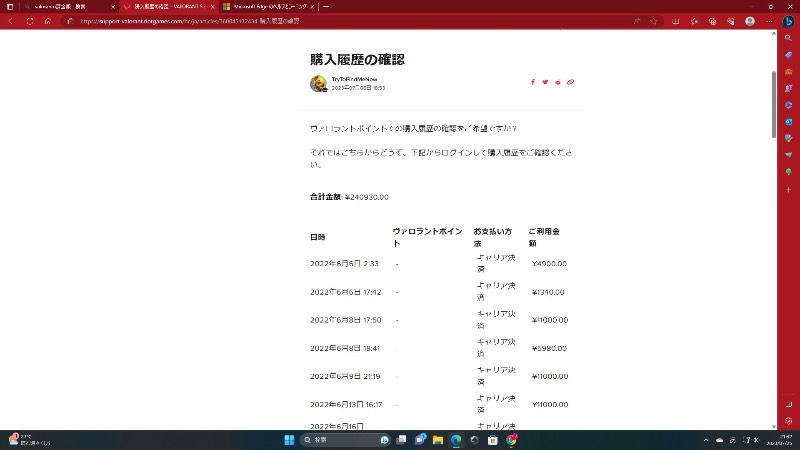Image resolution: width=800 pixels, height=450 pixels.
Task: Select the ¥5980.00 amount cell
Action: pos(549,348)
